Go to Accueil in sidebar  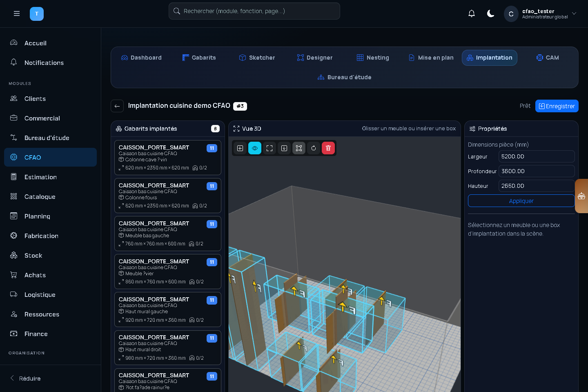click(50, 43)
